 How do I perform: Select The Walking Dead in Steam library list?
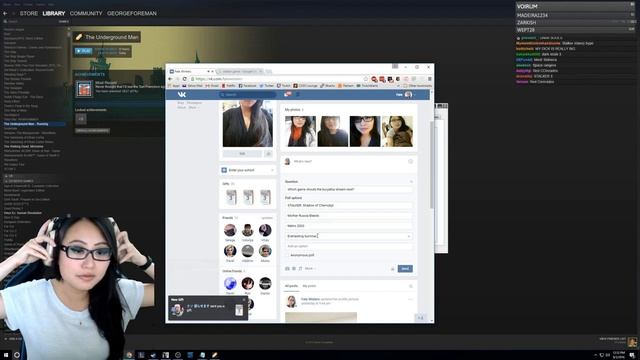[23, 146]
